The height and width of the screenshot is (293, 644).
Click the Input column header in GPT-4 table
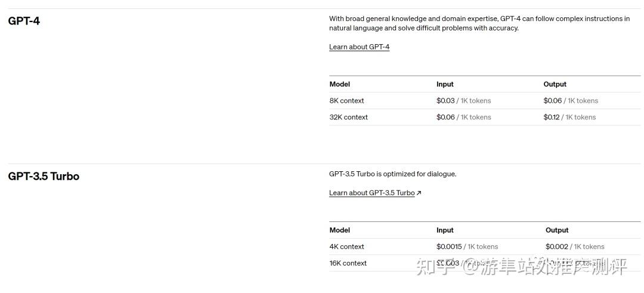point(445,84)
